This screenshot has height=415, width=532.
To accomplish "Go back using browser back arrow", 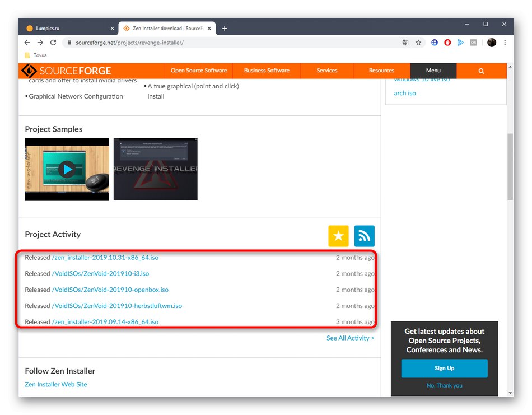I will click(x=27, y=43).
